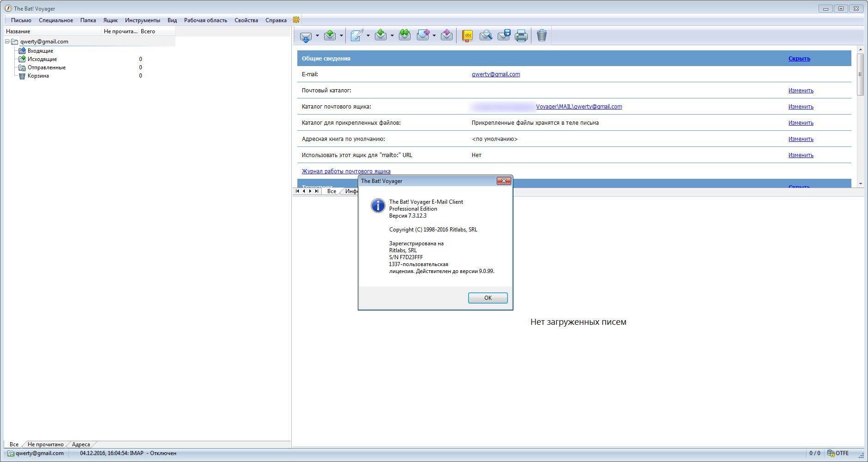Select the Отправленные folder row

click(x=46, y=67)
